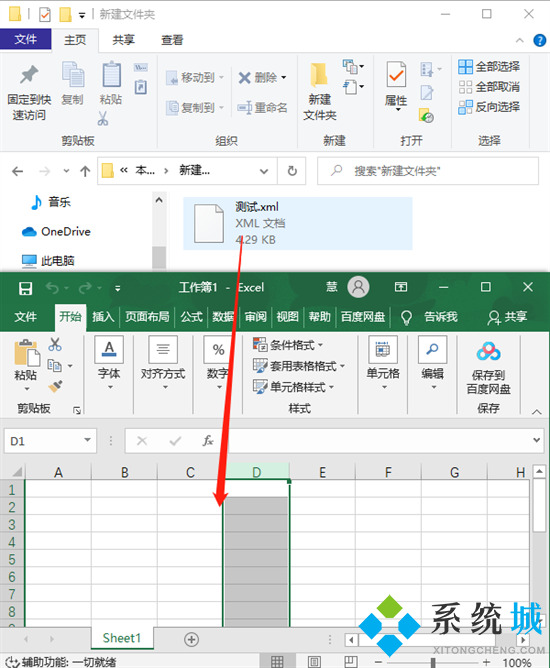Click the scissors Cut icon in Explorer ribbon
The height and width of the screenshot is (668, 550).
[103, 118]
